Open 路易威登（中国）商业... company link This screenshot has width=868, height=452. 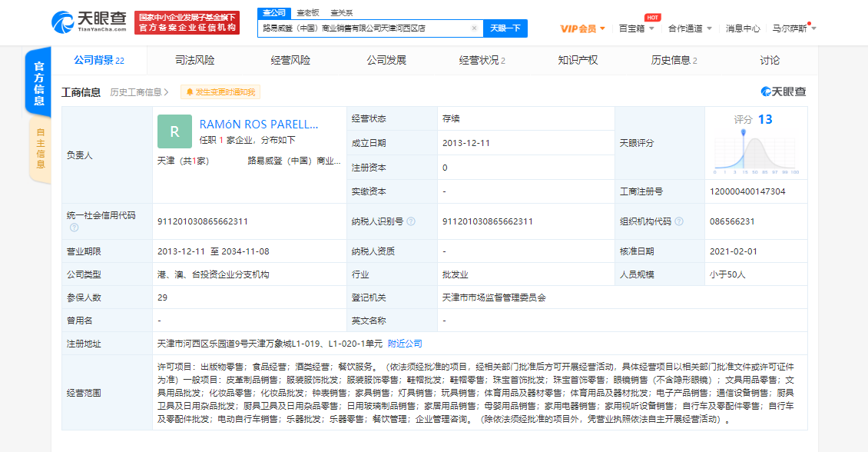(x=294, y=161)
